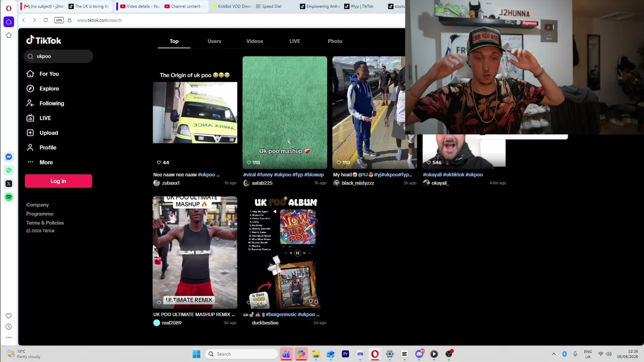Open X (Twitter) in Opera sidebar
Screen dimensions: 644x362
point(9,184)
